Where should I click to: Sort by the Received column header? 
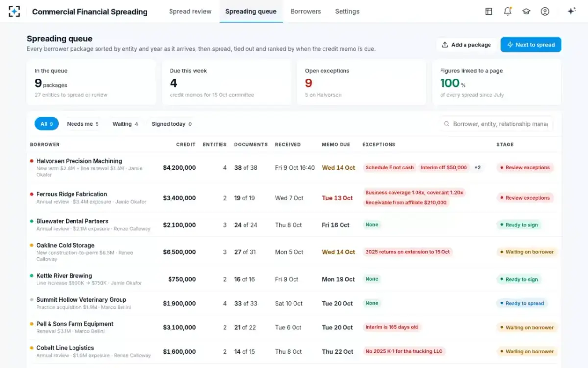tap(288, 145)
